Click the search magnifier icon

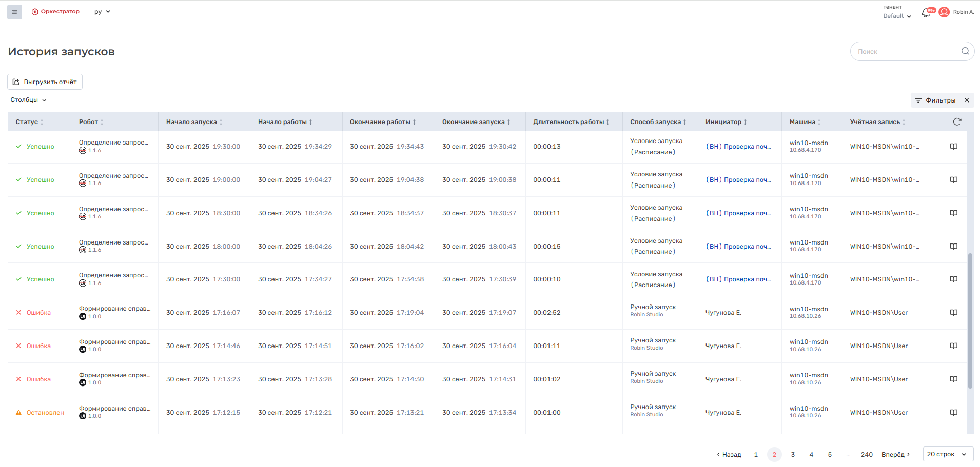point(965,51)
